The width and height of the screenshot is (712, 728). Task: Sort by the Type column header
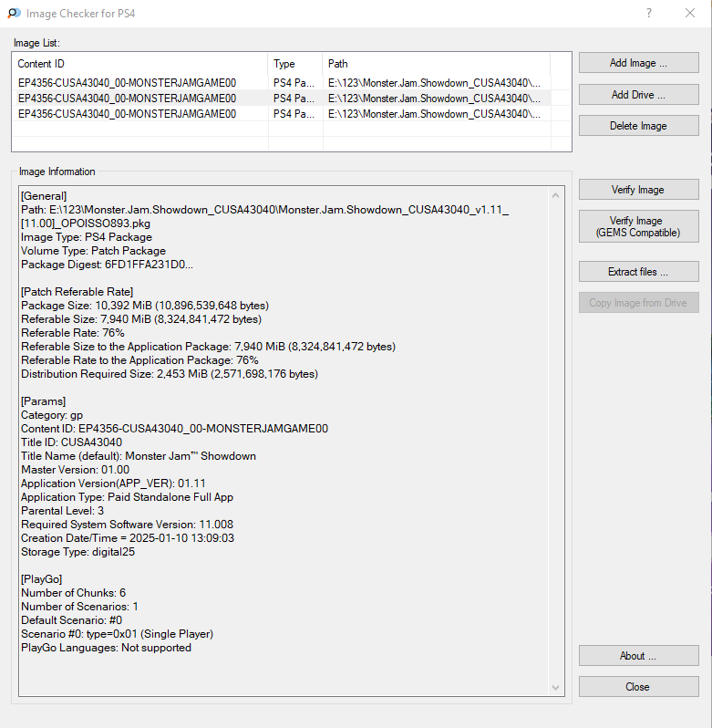(295, 64)
